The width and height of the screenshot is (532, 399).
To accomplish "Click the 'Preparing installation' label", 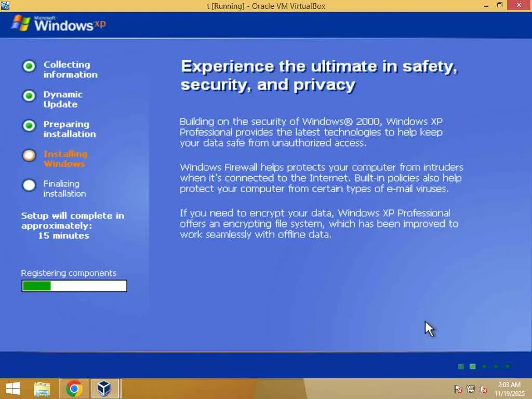I will coord(70,129).
